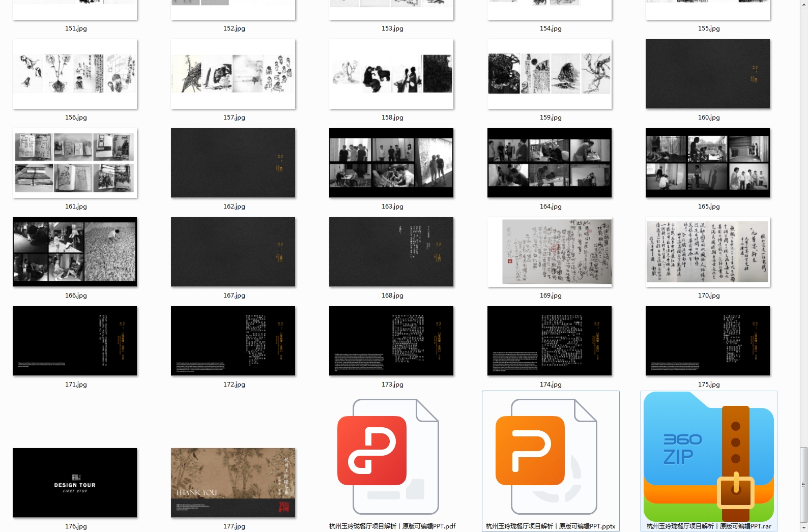Click the 161.jpg sketchbook photos thumbnail
The height and width of the screenshot is (532, 808).
(75, 163)
